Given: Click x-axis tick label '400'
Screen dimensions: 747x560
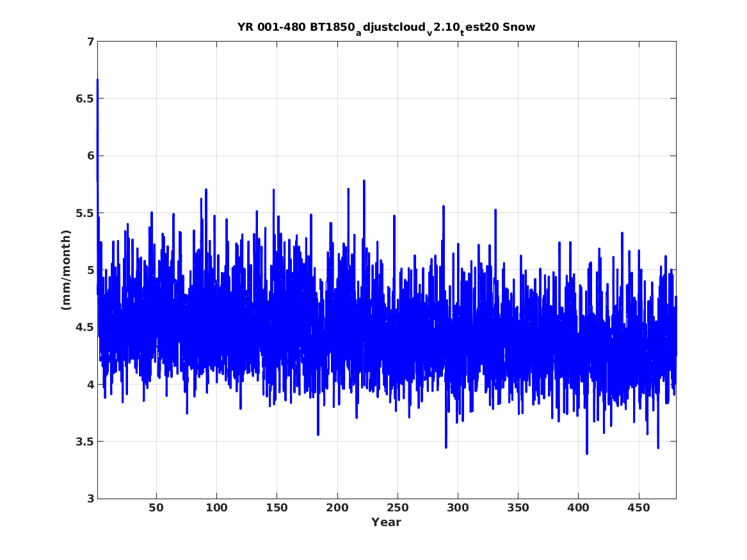Looking at the screenshot, I should (579, 508).
